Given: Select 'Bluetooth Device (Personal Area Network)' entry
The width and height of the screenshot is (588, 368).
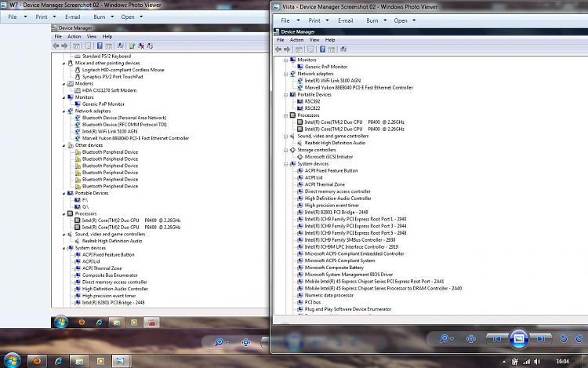Looking at the screenshot, I should coord(124,118).
